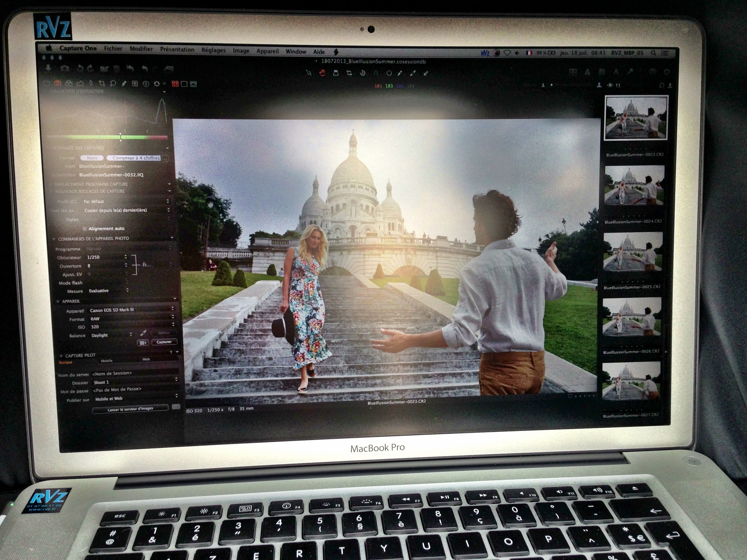Click the Compteur à 4 chiffres token

(134, 158)
